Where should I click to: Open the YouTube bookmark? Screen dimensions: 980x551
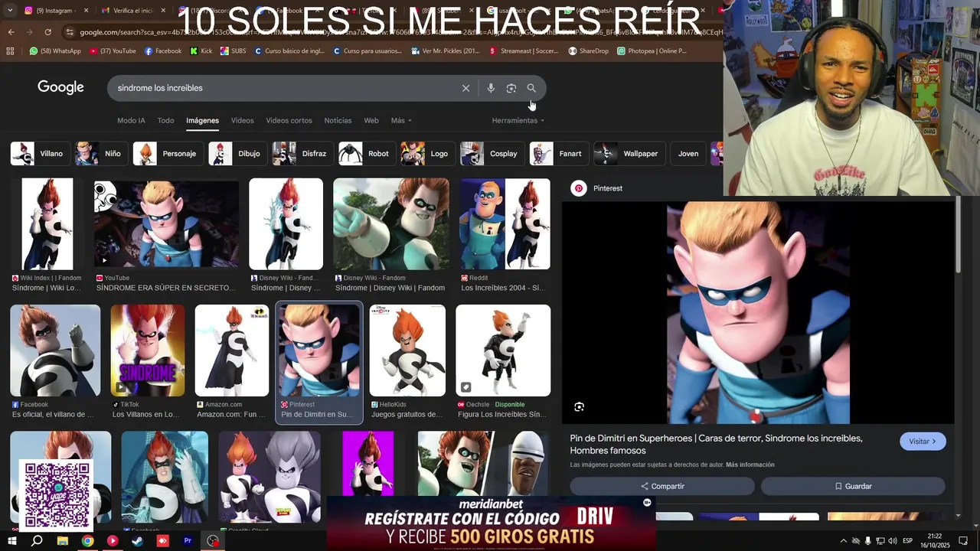(x=113, y=51)
